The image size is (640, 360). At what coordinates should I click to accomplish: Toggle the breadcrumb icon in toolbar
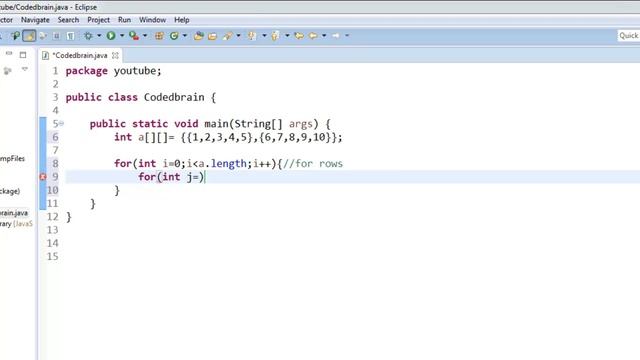(16, 36)
